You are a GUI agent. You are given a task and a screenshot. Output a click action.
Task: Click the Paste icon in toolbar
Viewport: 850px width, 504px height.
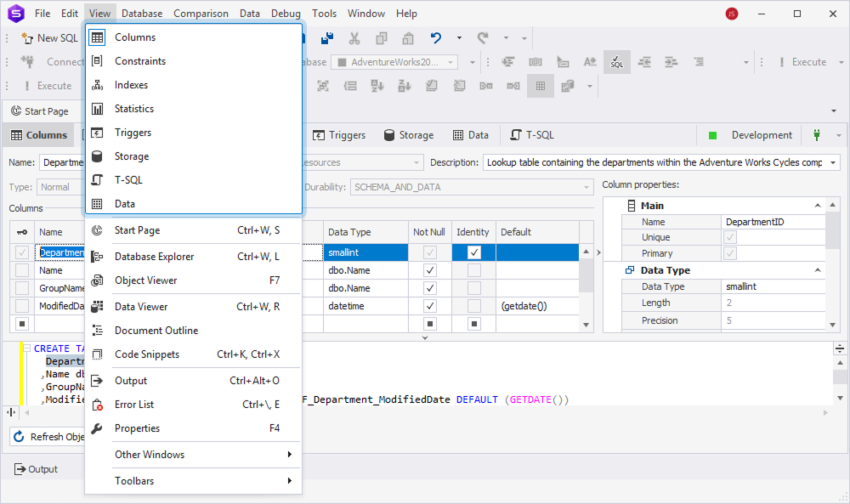tap(408, 38)
